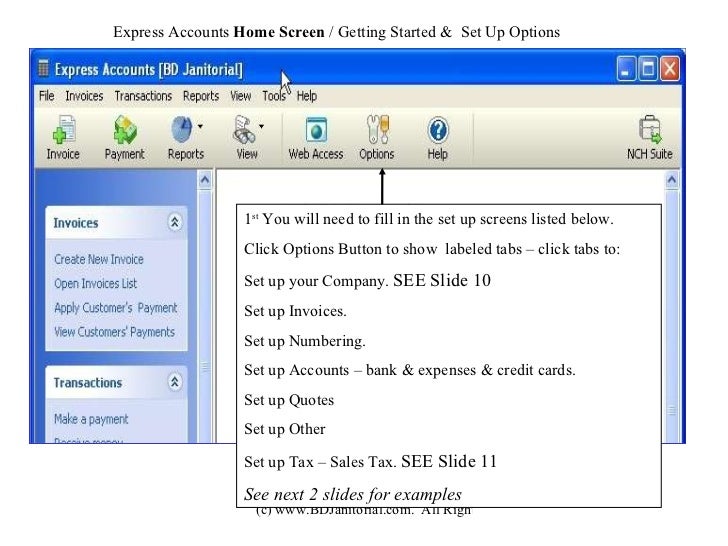Viewport: 728px width, 546px height.
Task: Click the Reports pie chart icon
Action: (182, 129)
